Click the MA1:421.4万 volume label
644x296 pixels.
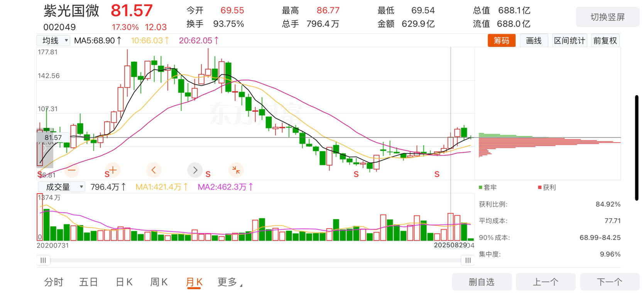tap(162, 187)
